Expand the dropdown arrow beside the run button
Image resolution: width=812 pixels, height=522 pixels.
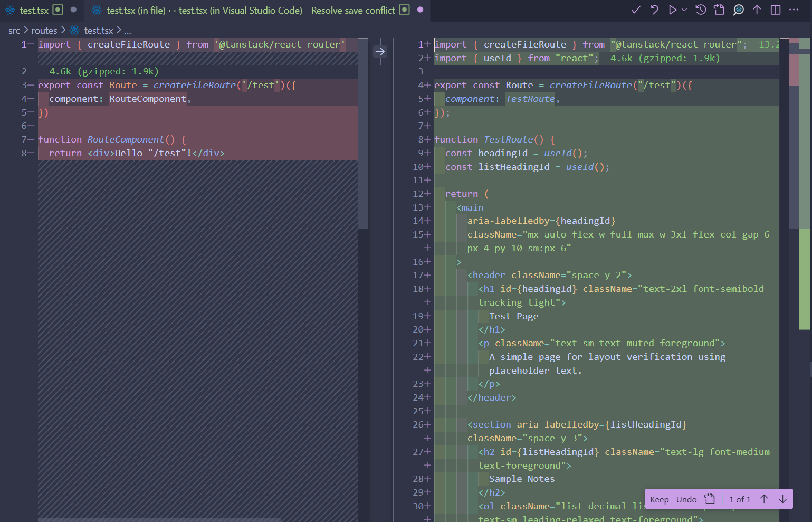coord(684,10)
